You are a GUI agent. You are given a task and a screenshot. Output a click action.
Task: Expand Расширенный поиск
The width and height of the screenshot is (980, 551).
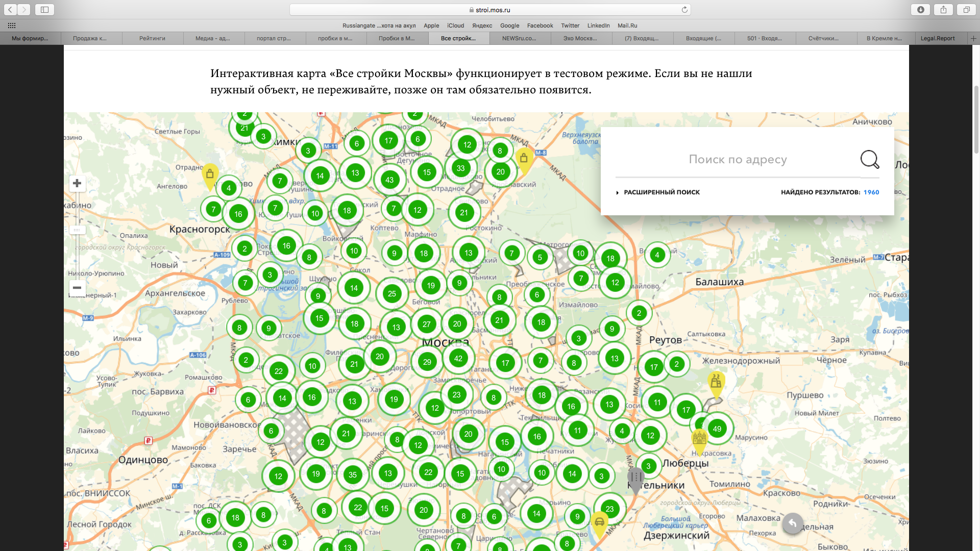[661, 192]
